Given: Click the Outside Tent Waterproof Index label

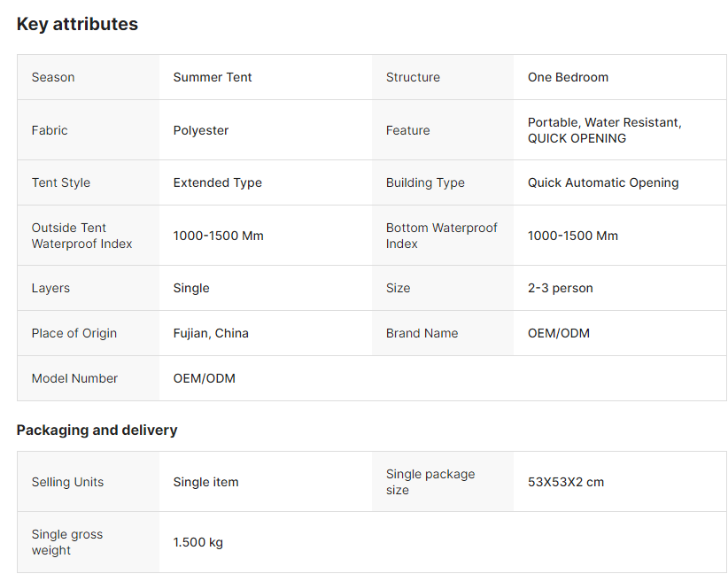Looking at the screenshot, I should [81, 236].
